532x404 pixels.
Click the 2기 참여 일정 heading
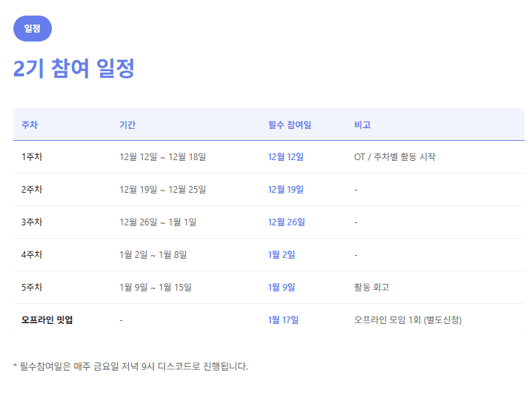point(74,69)
